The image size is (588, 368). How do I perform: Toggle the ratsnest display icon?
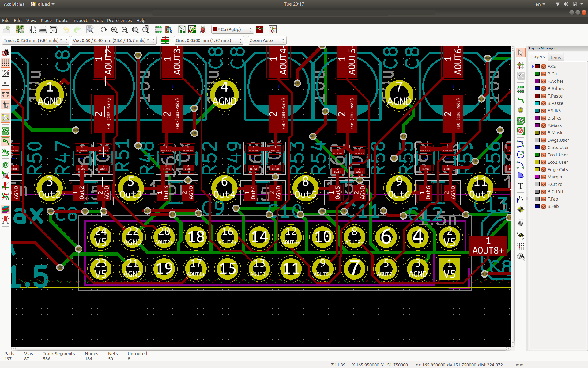(6, 118)
